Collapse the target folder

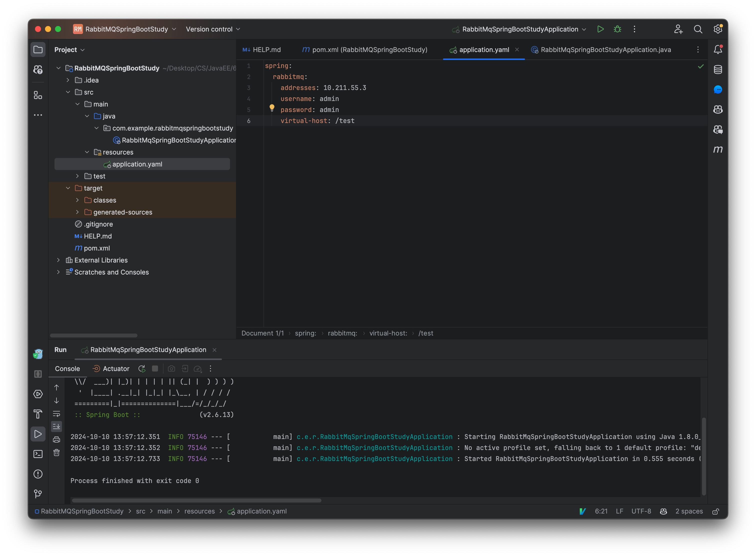[x=68, y=188]
